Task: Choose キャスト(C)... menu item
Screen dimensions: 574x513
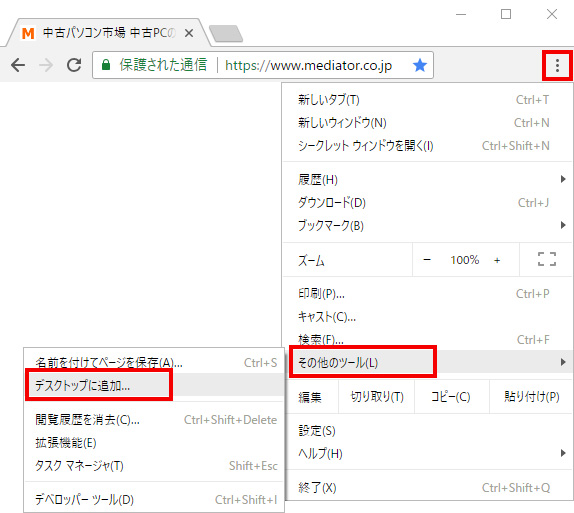Action: coord(427,317)
